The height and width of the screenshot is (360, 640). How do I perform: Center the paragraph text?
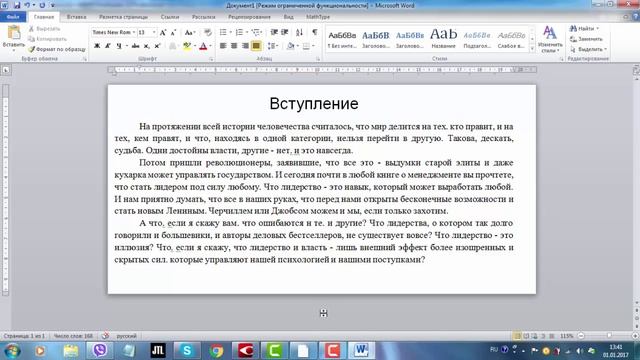234,46
